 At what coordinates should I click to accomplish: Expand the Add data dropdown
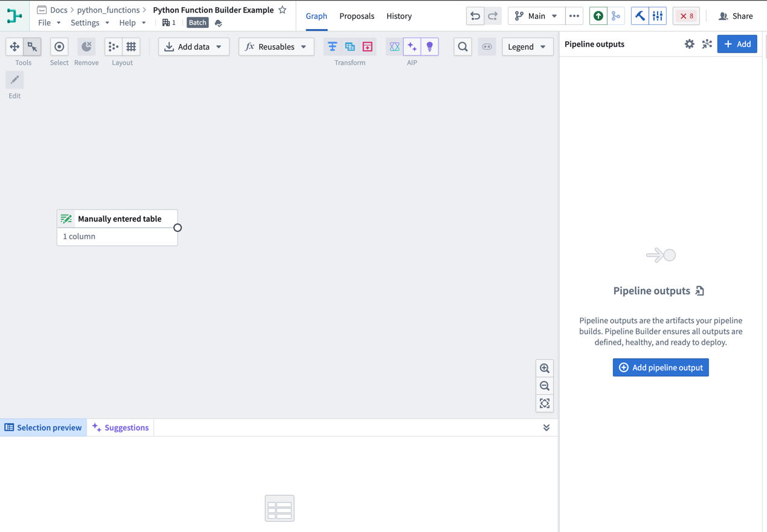tap(194, 46)
